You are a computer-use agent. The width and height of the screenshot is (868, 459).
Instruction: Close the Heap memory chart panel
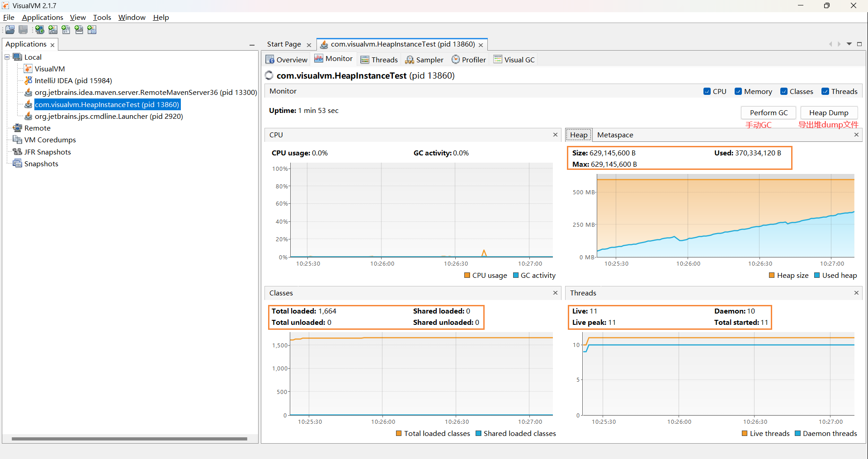click(856, 135)
